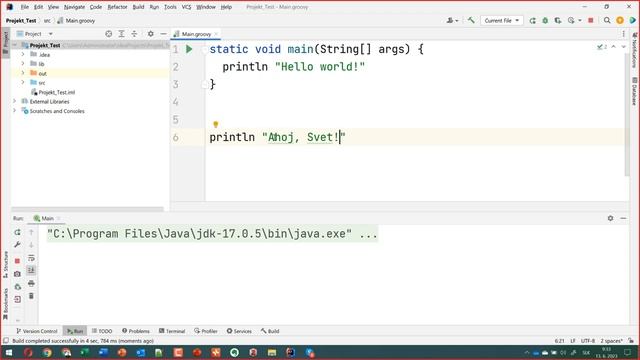Click the camera dump threads icon
Screen dimensions: 640x360
click(17, 274)
